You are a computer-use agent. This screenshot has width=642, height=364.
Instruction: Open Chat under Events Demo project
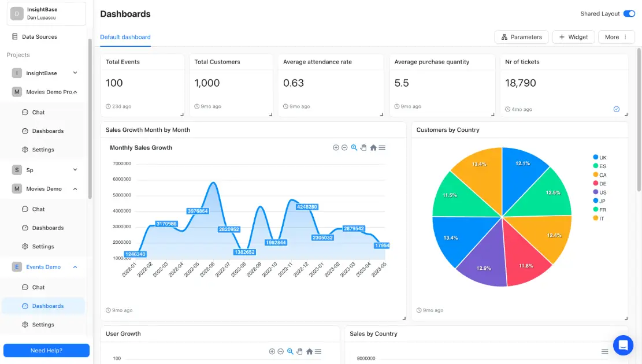(x=39, y=287)
